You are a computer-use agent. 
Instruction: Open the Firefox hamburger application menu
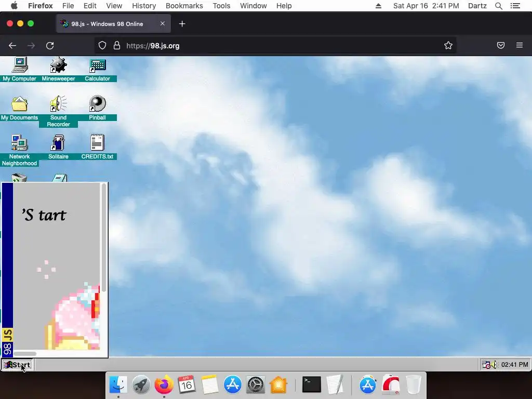[520, 45]
